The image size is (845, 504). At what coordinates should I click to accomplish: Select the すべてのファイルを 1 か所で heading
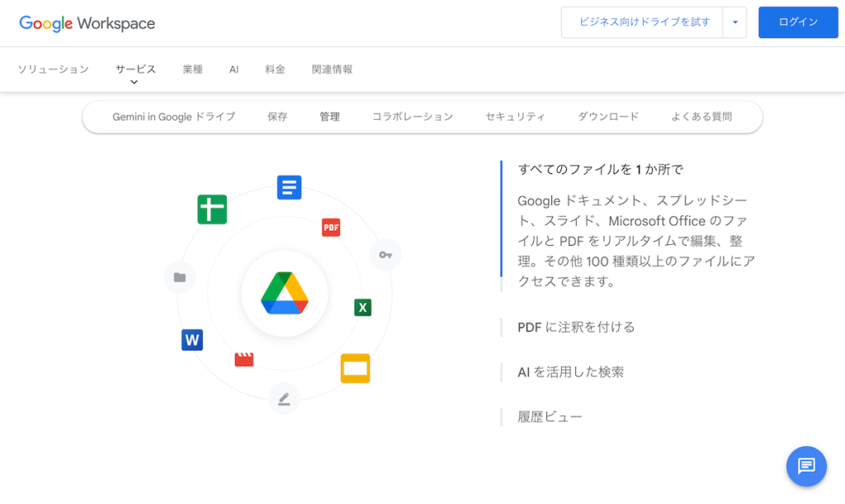[x=601, y=170]
